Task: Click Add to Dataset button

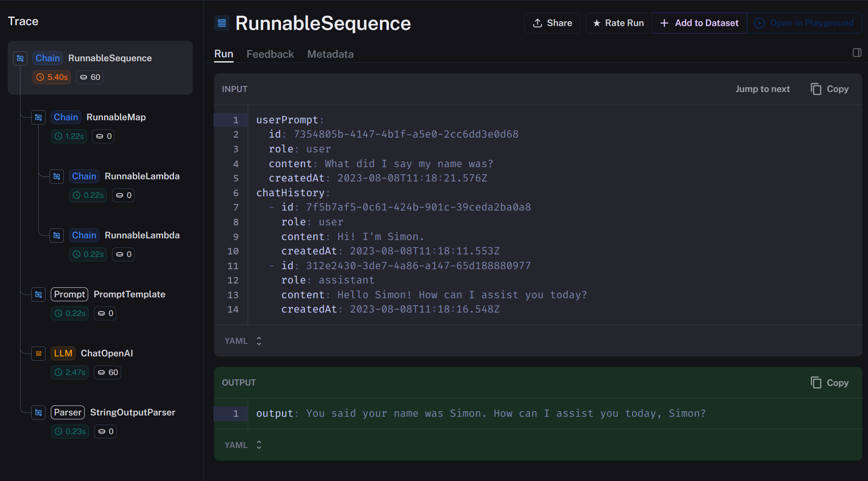Action: click(699, 23)
